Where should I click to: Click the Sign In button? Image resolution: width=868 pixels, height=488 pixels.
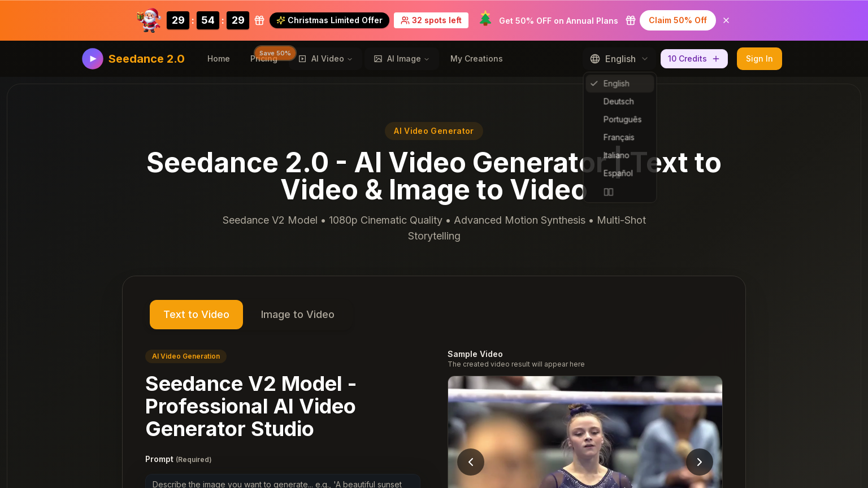pyautogui.click(x=759, y=59)
